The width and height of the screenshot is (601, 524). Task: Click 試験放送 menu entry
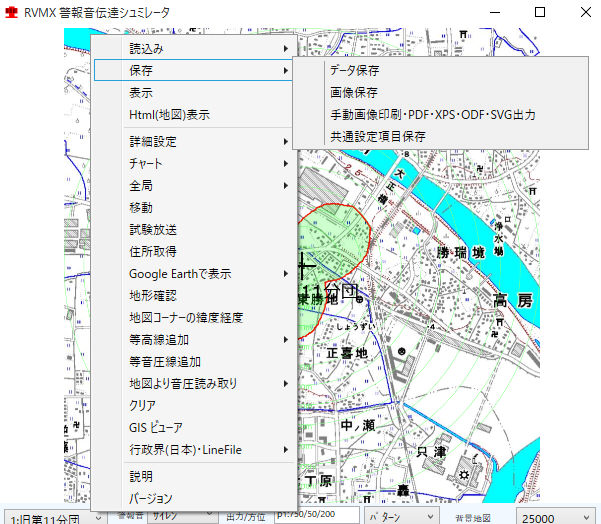153,230
